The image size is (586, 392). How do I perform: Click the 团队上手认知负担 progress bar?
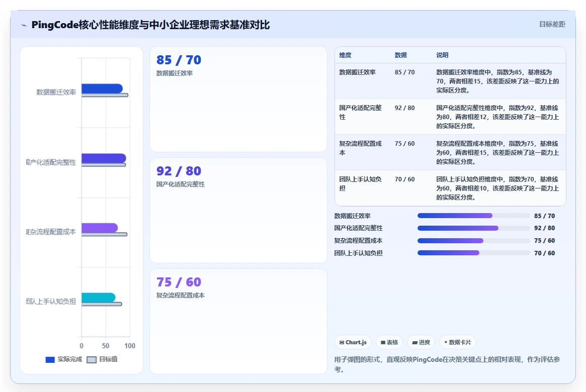(x=473, y=253)
